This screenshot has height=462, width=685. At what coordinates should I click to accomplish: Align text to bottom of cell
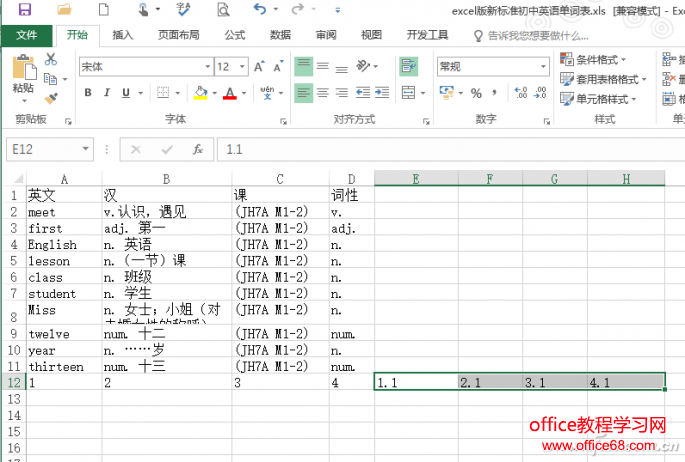(x=342, y=67)
